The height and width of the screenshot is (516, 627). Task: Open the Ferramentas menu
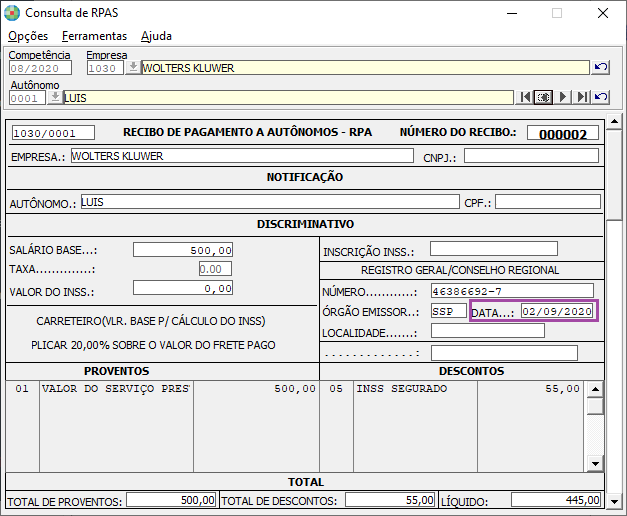(x=94, y=36)
